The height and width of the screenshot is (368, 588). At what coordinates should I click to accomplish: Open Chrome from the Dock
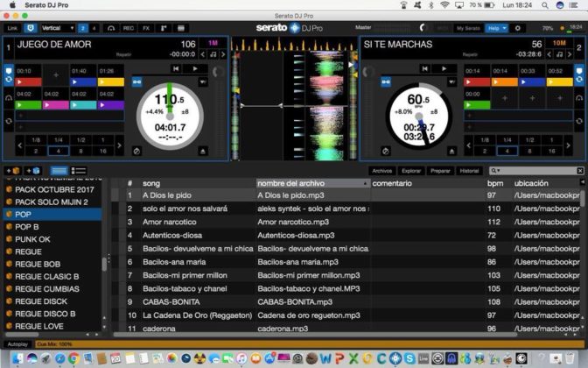pos(73,358)
